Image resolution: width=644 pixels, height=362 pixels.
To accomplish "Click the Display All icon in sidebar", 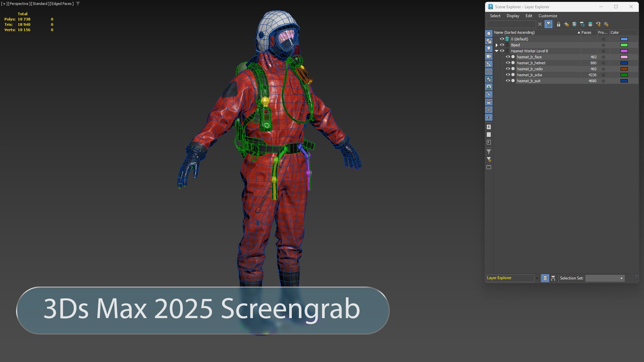I will 489,127.
